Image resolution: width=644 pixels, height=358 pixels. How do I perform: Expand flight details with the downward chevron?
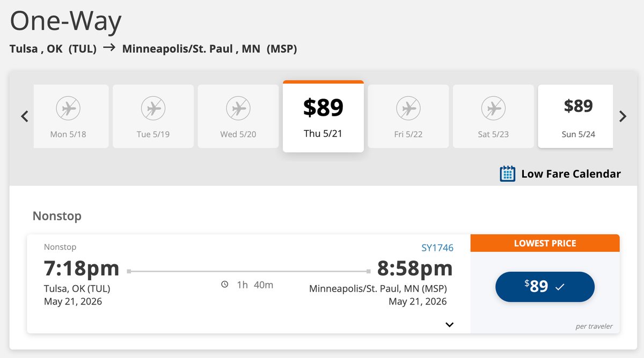coord(450,324)
